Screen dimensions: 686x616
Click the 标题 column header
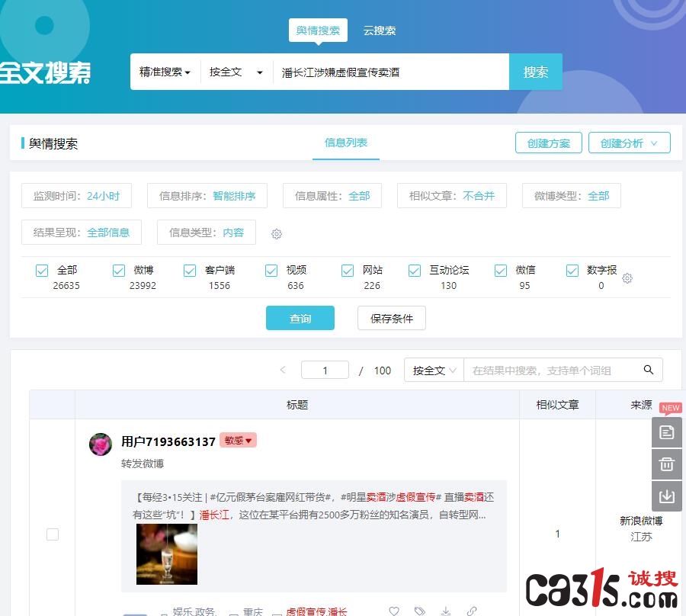(297, 405)
